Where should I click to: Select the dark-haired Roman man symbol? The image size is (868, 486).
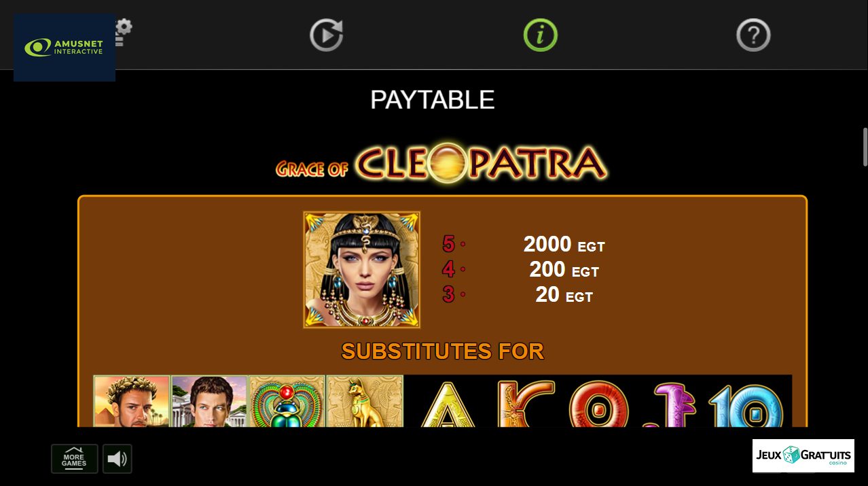[x=209, y=401]
